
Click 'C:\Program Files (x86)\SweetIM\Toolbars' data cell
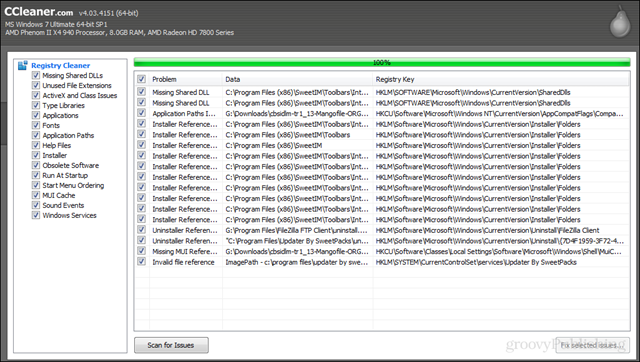pos(288,135)
